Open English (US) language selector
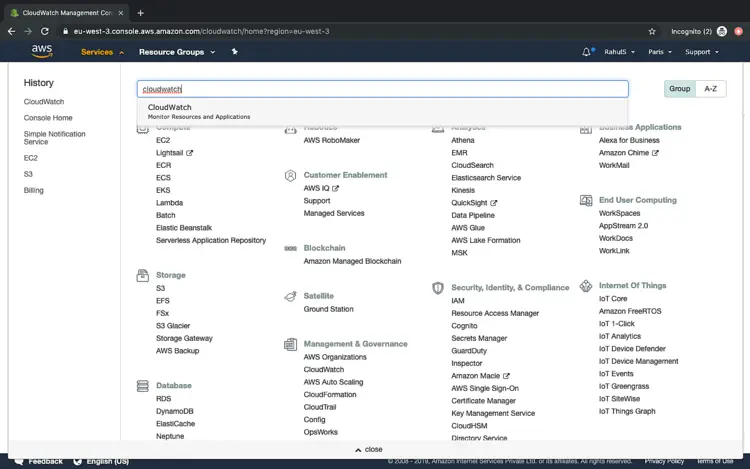750x469 pixels. click(x=101, y=461)
